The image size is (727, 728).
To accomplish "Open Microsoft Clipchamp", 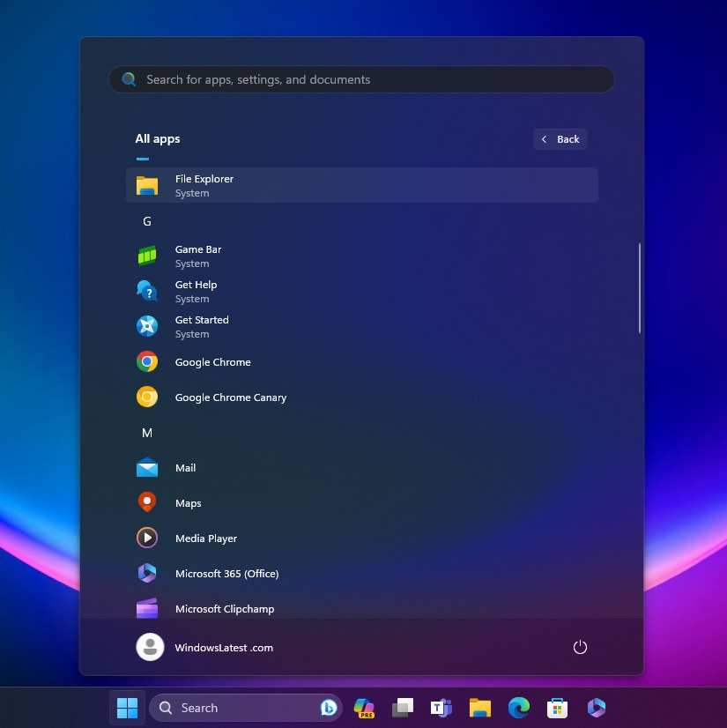I will 224,608.
